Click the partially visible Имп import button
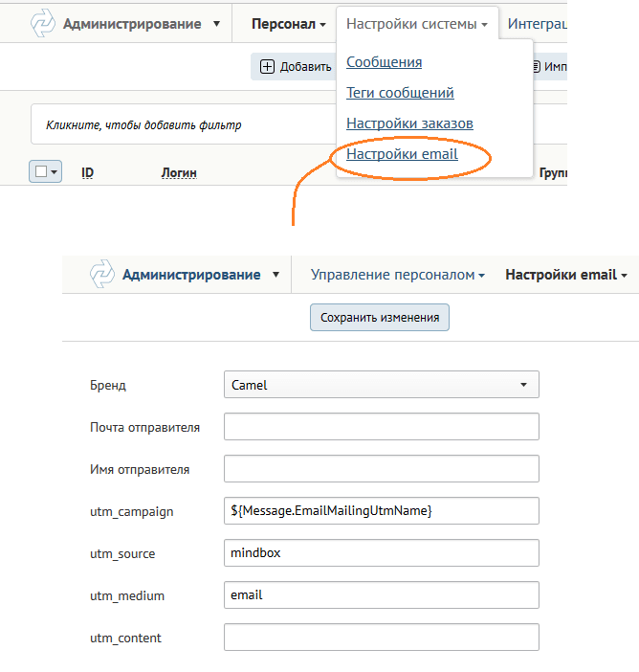 550,67
